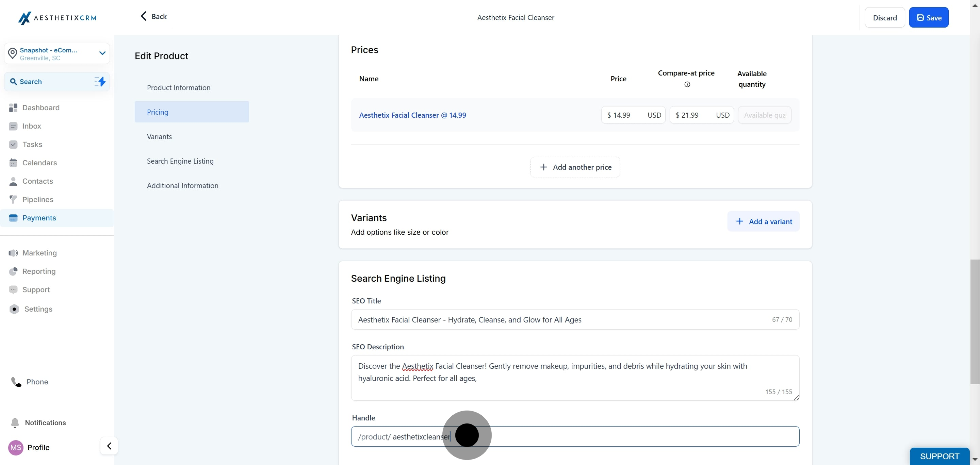Collapse the sidebar with chevron arrow

click(x=109, y=446)
